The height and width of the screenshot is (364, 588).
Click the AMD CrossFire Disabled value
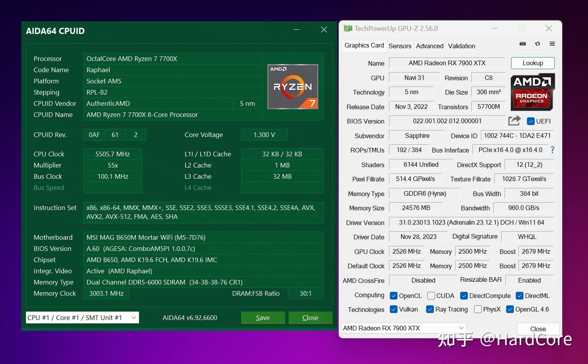pyautogui.click(x=423, y=280)
